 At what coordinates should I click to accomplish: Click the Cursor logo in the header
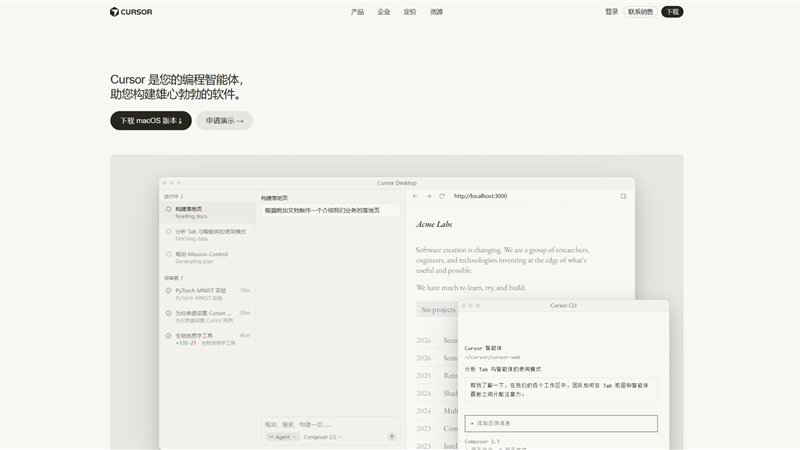tap(131, 12)
